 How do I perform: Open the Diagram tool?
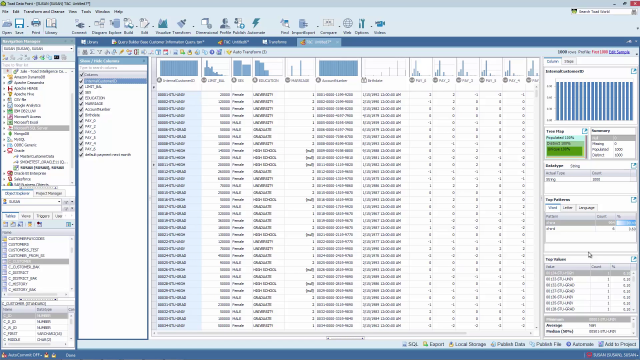coord(99,26)
